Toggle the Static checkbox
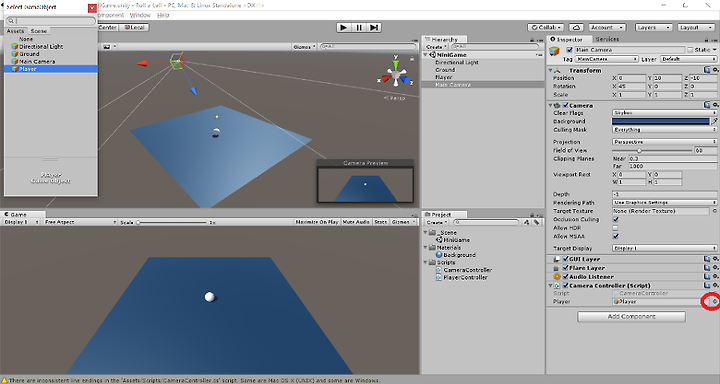Viewport: 720px width, 384px height. point(690,50)
